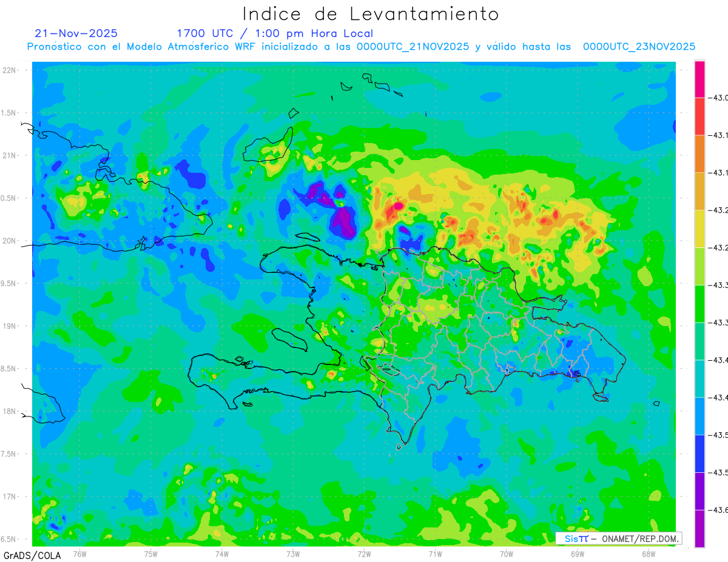Select the teal-green legend color box
The height and width of the screenshot is (562, 728).
pos(699,341)
